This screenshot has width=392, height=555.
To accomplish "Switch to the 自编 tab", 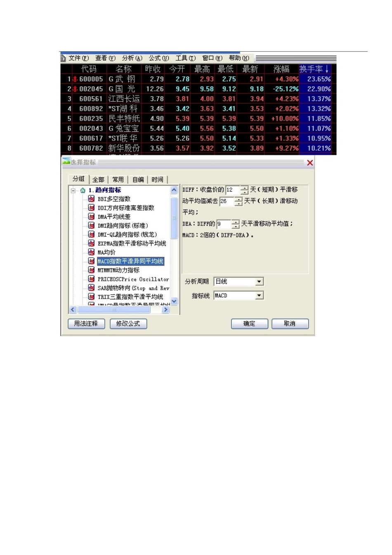I will tap(138, 180).
